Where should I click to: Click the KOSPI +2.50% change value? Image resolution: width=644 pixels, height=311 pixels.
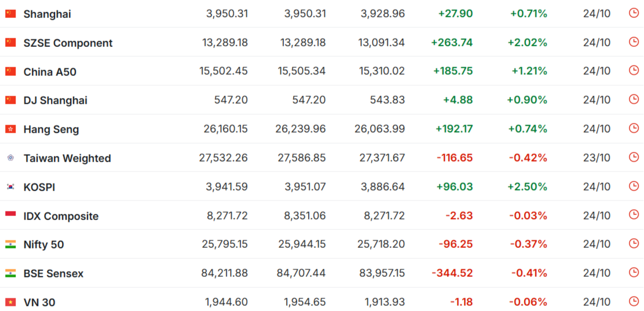click(528, 187)
